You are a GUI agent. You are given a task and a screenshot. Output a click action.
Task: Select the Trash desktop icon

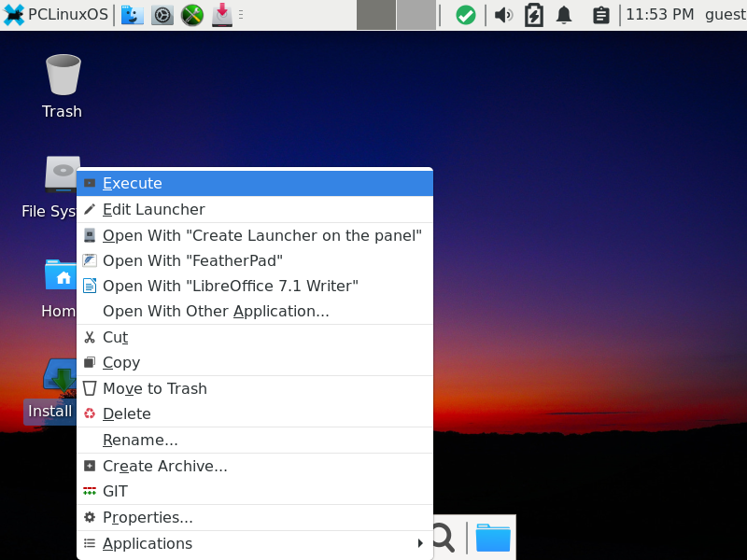63,86
